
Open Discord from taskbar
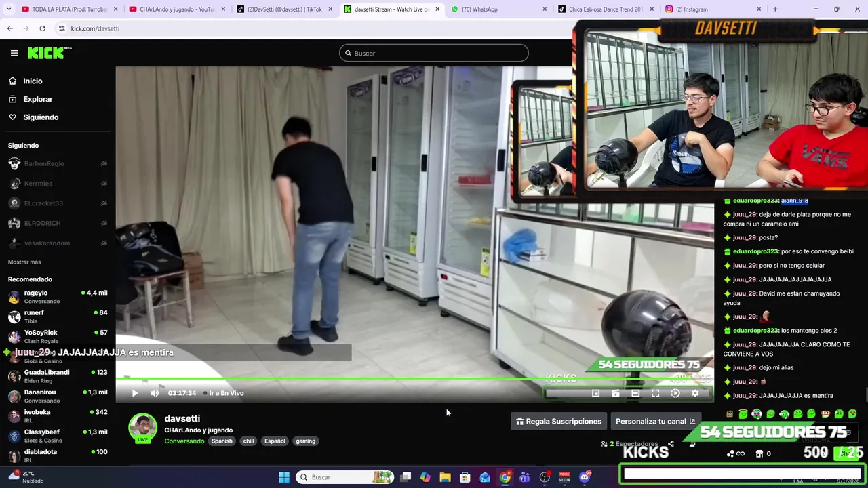[585, 477]
